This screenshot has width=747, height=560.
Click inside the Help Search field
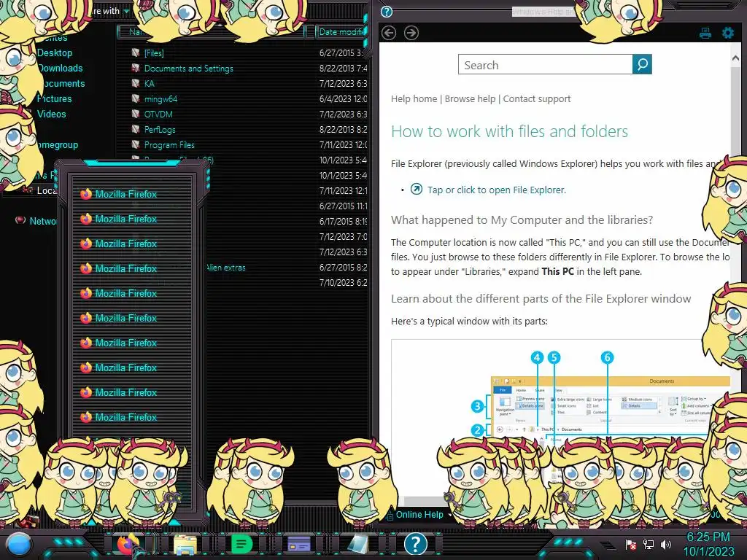(x=546, y=64)
